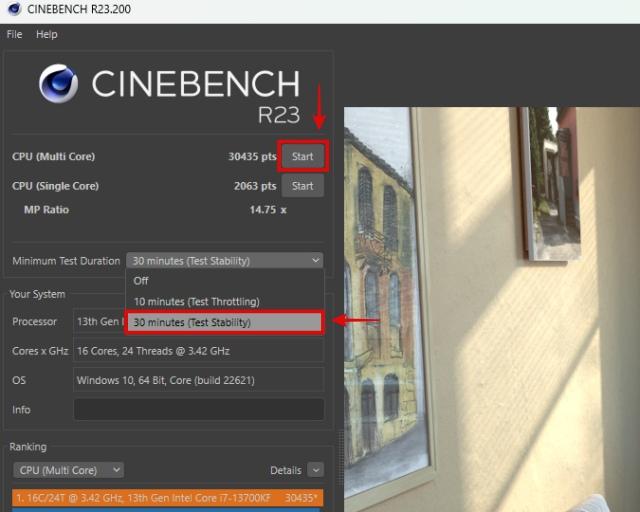Pick 10 minutes (Test Throttling) option
640x512 pixels.
click(224, 302)
